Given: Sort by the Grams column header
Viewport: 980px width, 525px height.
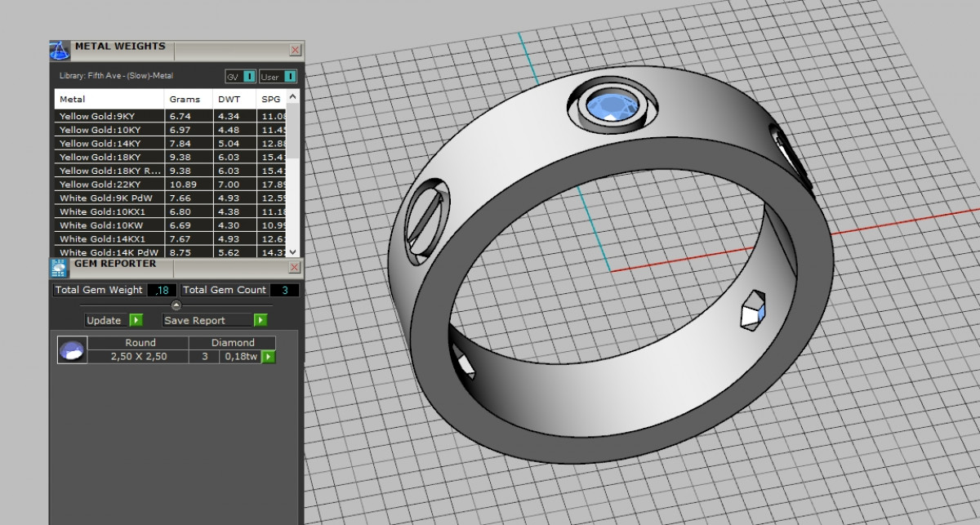Looking at the screenshot, I should (x=185, y=99).
